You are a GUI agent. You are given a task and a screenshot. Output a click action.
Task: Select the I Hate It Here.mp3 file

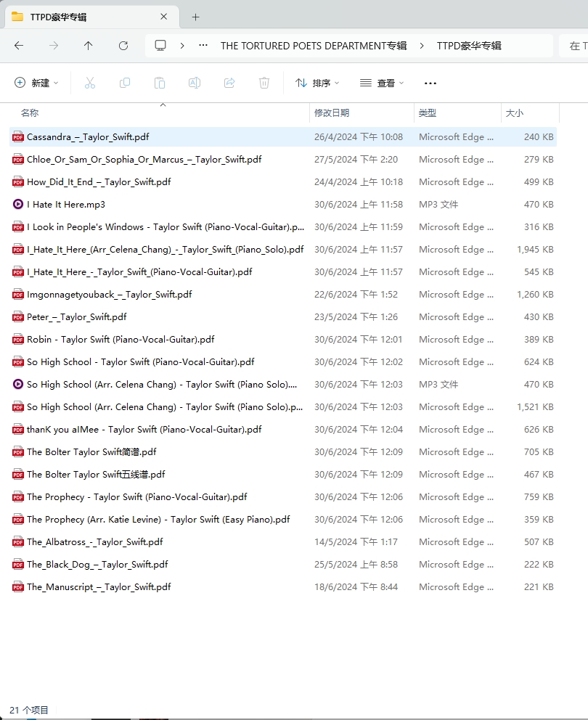pyautogui.click(x=66, y=205)
